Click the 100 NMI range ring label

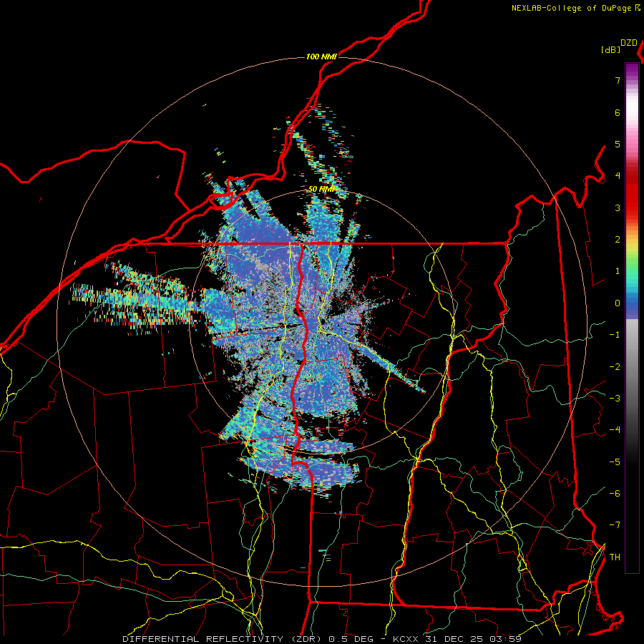coord(321,57)
